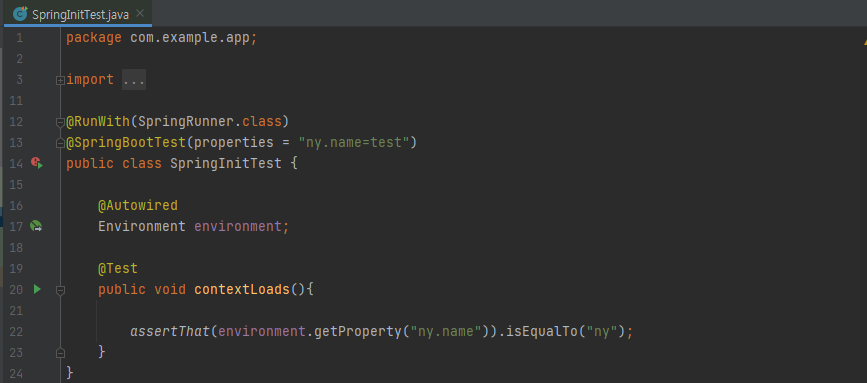Click line number 14 in the gutter

pos(16,164)
